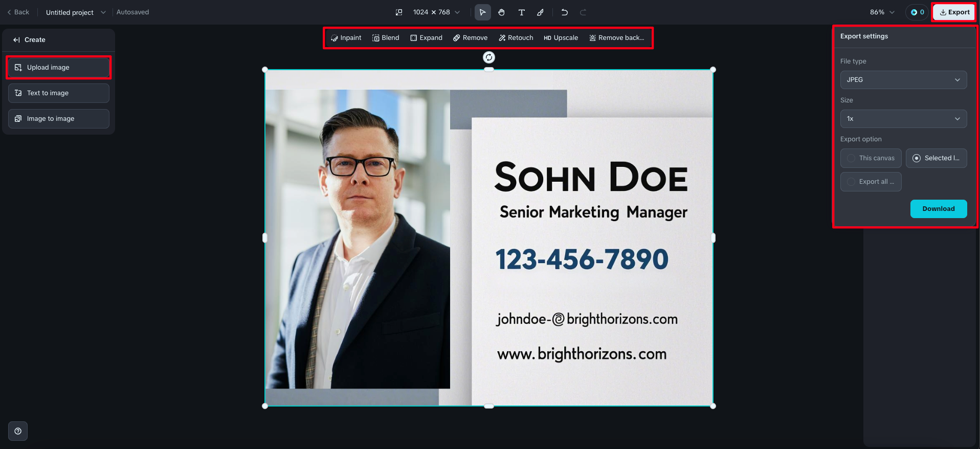Select the Remove background tool
Image resolution: width=980 pixels, height=449 pixels.
coord(617,38)
